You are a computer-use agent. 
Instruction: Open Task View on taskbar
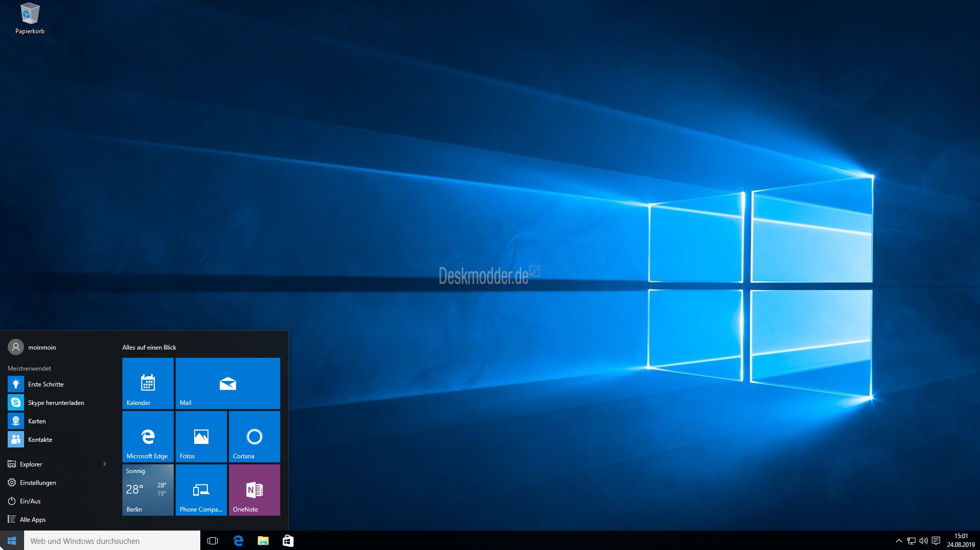(x=213, y=541)
